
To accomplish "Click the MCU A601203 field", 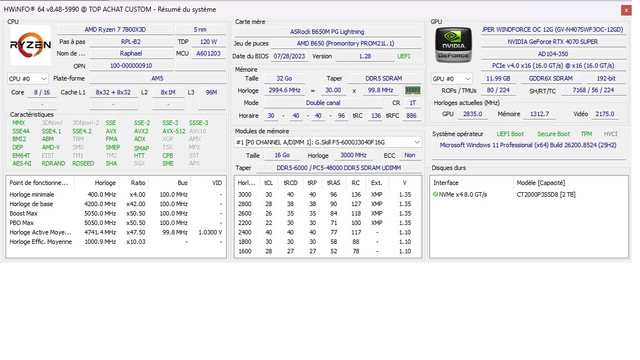I will (x=208, y=53).
